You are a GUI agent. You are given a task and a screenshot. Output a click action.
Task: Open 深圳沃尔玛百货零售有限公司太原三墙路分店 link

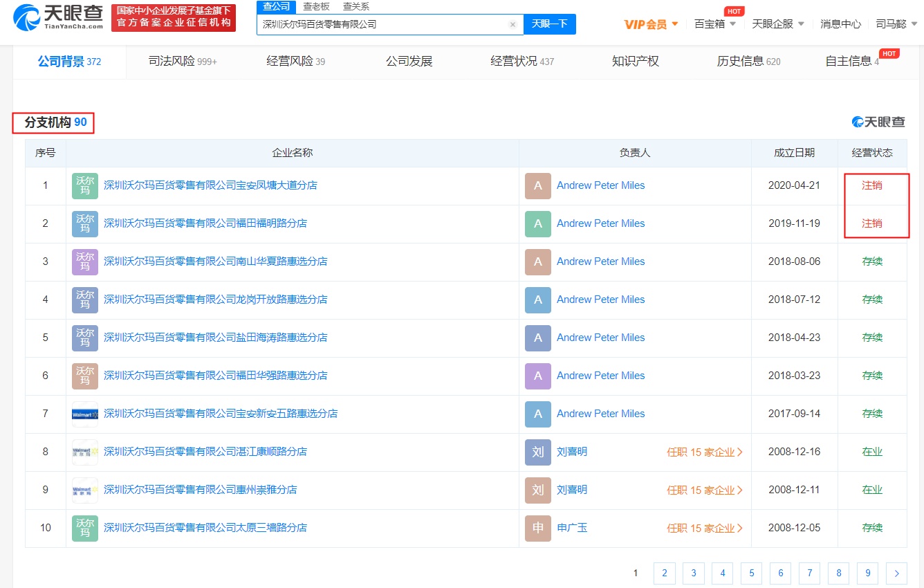205,528
